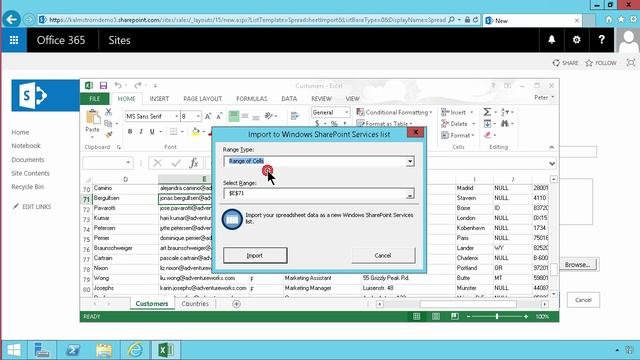Click the Browse... button on SharePoint page
The width and height of the screenshot is (640, 360).
tap(578, 265)
